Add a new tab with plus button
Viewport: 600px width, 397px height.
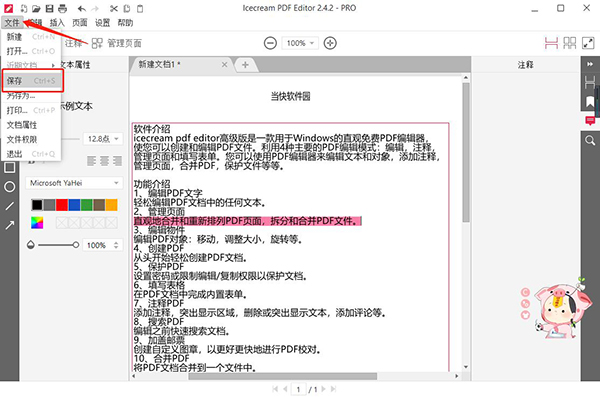245,65
